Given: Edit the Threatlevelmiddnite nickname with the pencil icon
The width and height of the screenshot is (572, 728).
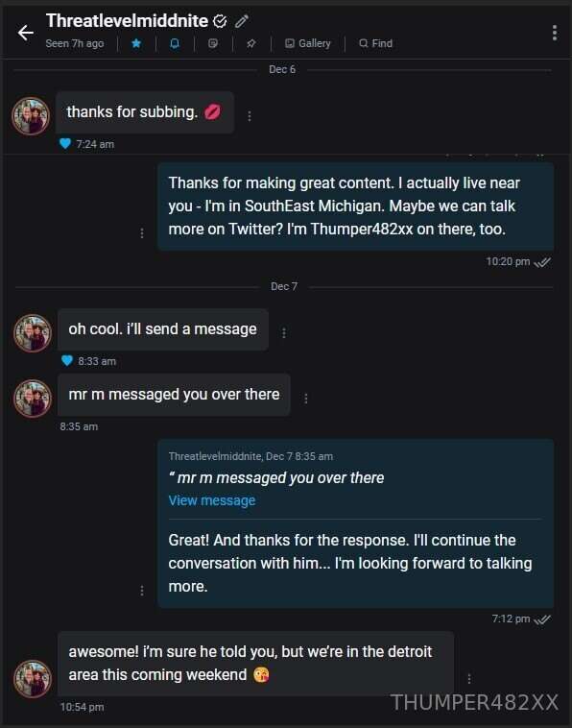Looking at the screenshot, I should (242, 21).
